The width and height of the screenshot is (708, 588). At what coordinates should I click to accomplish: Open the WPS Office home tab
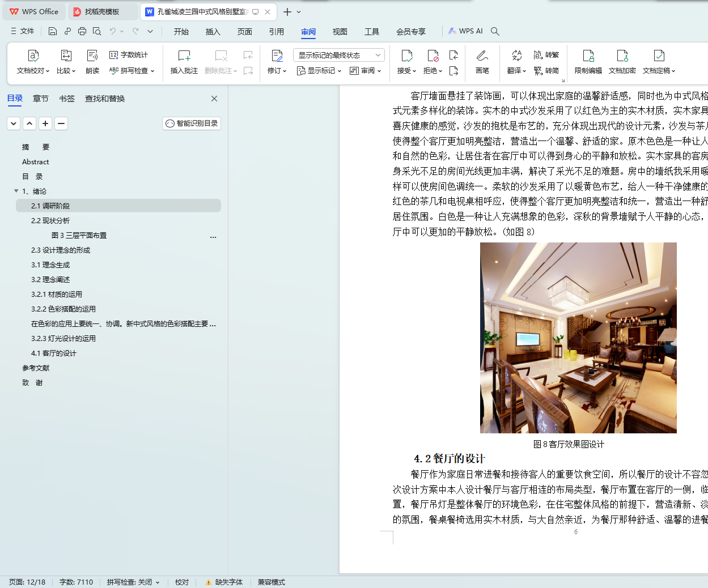pos(34,12)
